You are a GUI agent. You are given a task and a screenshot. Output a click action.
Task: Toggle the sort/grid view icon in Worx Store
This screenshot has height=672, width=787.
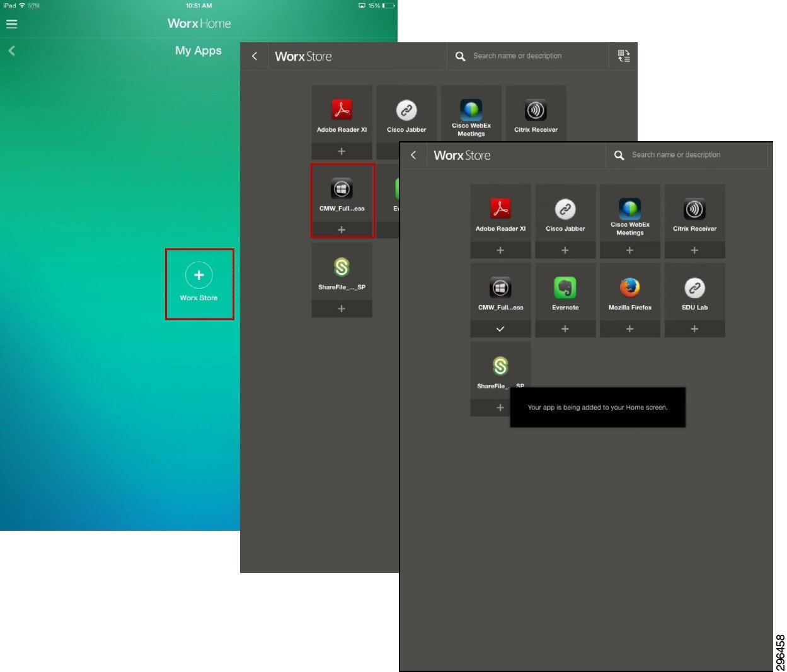624,55
